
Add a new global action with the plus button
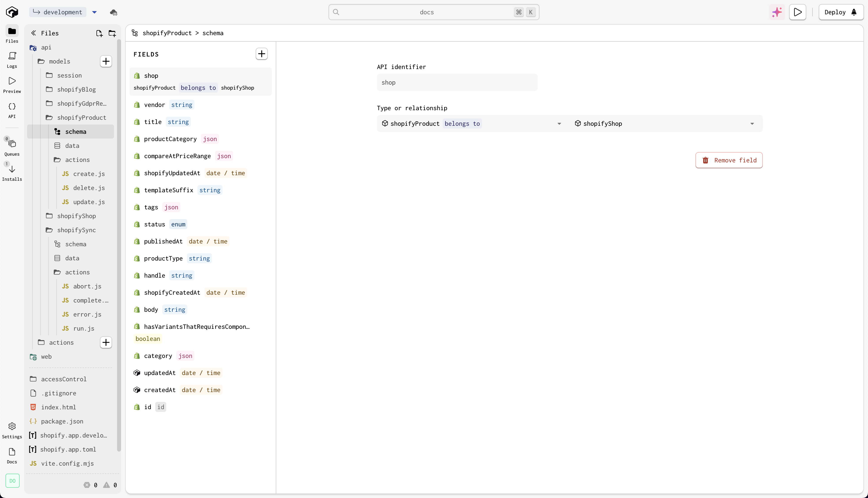(106, 342)
